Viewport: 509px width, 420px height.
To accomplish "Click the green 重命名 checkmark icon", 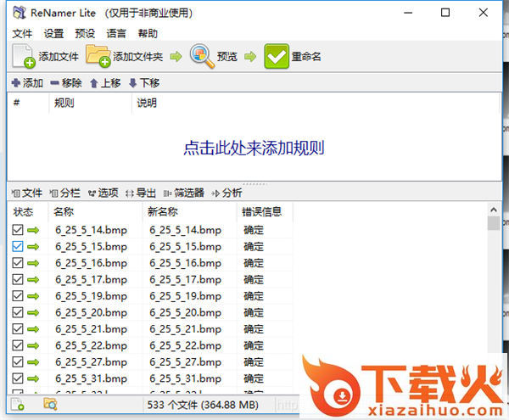I will click(x=277, y=56).
